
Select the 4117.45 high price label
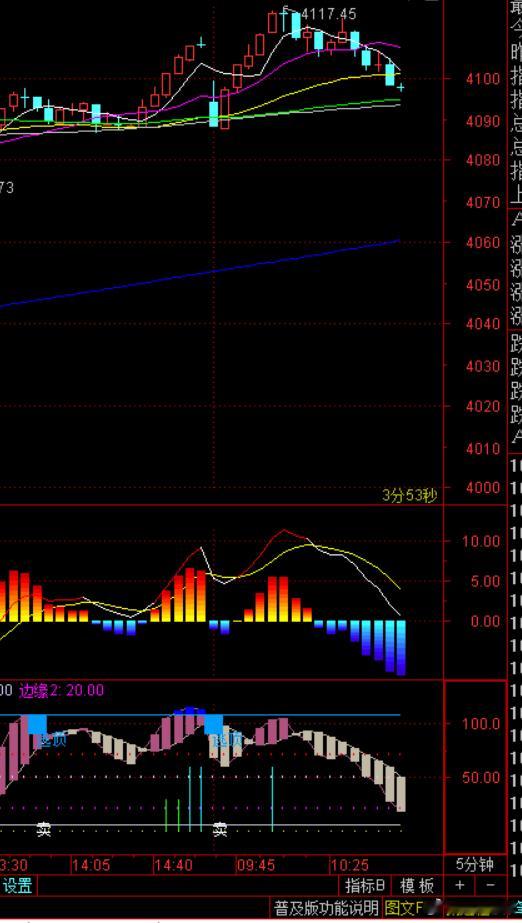[328, 14]
